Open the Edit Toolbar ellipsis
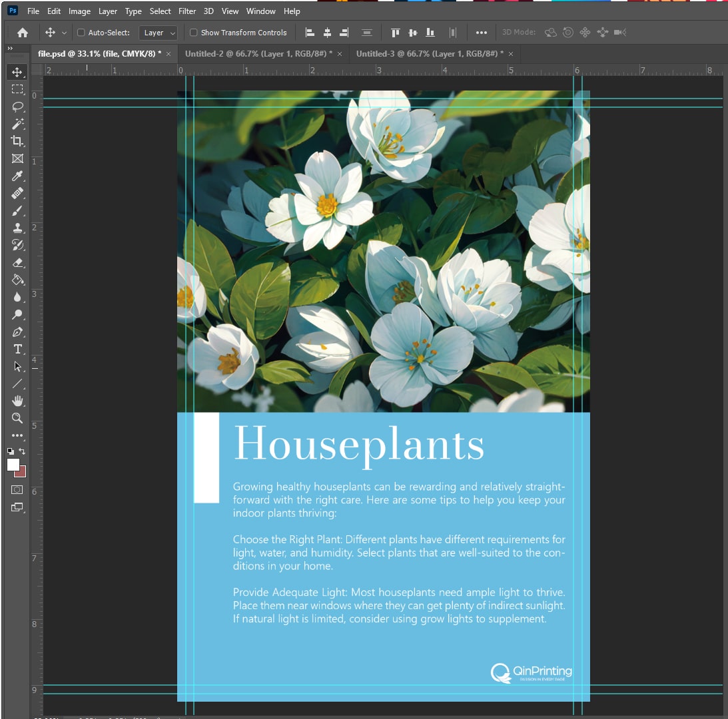This screenshot has height=719, width=728. click(x=17, y=435)
